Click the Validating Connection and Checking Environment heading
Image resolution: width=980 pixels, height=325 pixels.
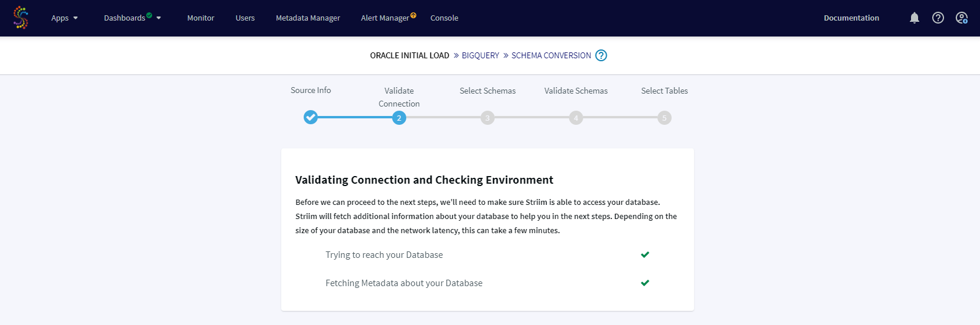point(424,180)
